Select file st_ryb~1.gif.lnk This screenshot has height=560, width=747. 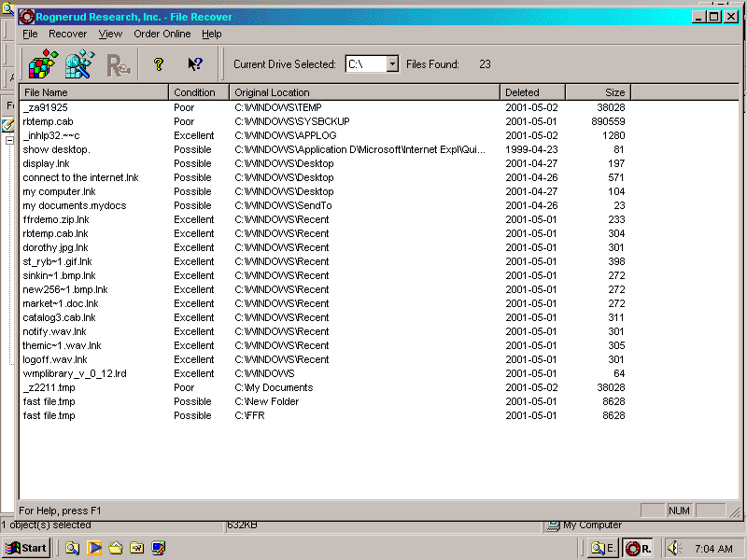click(57, 261)
